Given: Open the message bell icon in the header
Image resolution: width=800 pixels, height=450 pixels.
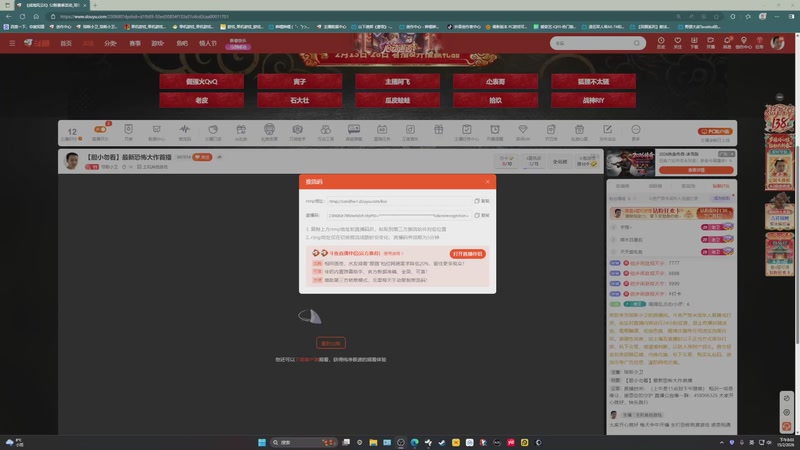Looking at the screenshot, I should 727,42.
